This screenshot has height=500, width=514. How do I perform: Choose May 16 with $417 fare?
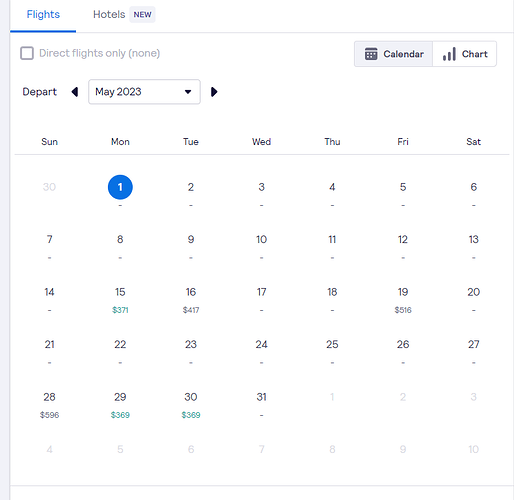pos(191,300)
